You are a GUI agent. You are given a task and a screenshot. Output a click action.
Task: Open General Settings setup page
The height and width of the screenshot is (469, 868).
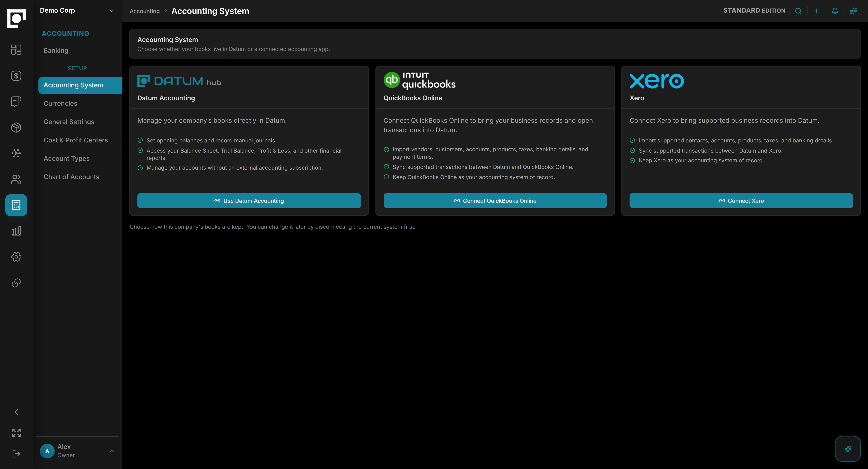[69, 122]
